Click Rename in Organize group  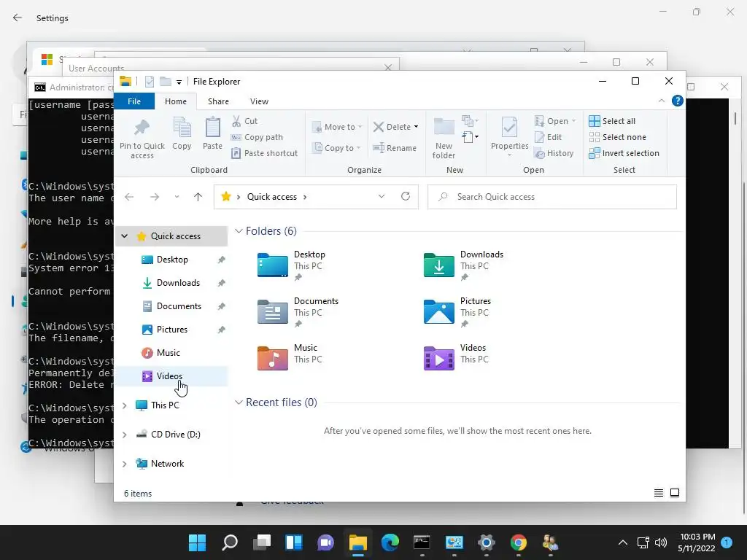[x=395, y=147]
